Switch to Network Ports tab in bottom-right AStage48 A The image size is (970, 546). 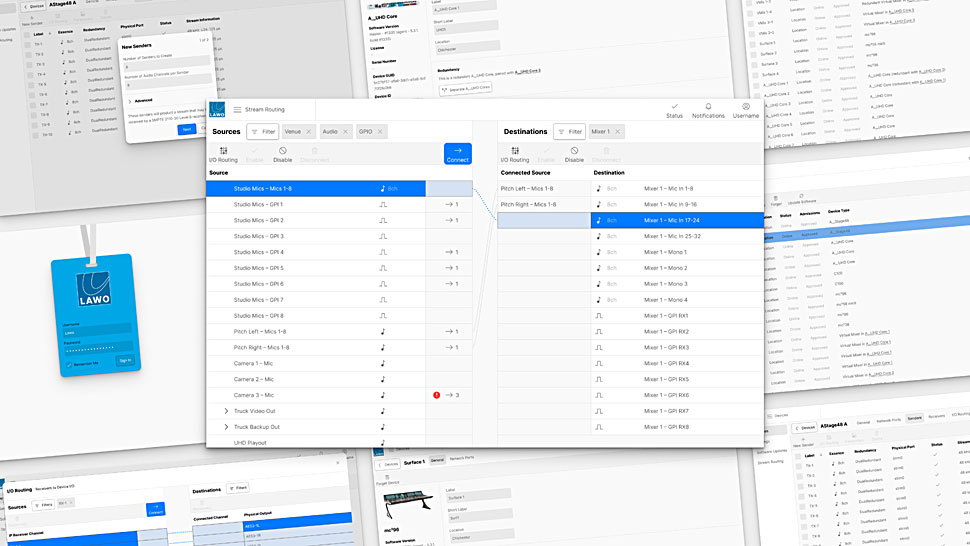[888, 420]
